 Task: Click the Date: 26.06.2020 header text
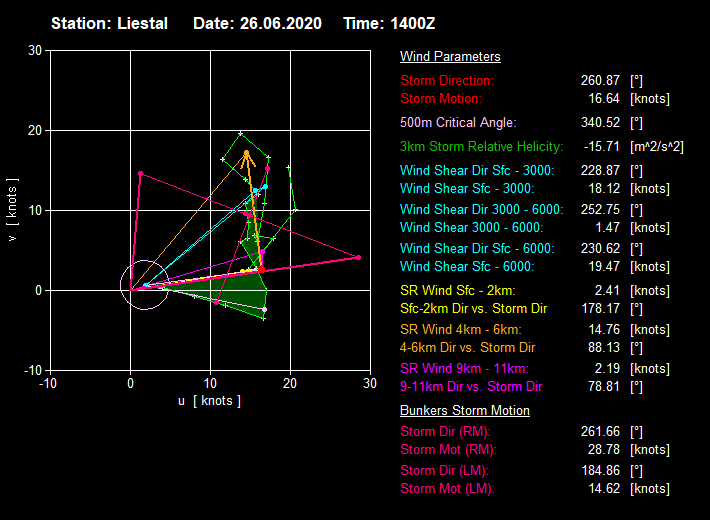click(257, 23)
